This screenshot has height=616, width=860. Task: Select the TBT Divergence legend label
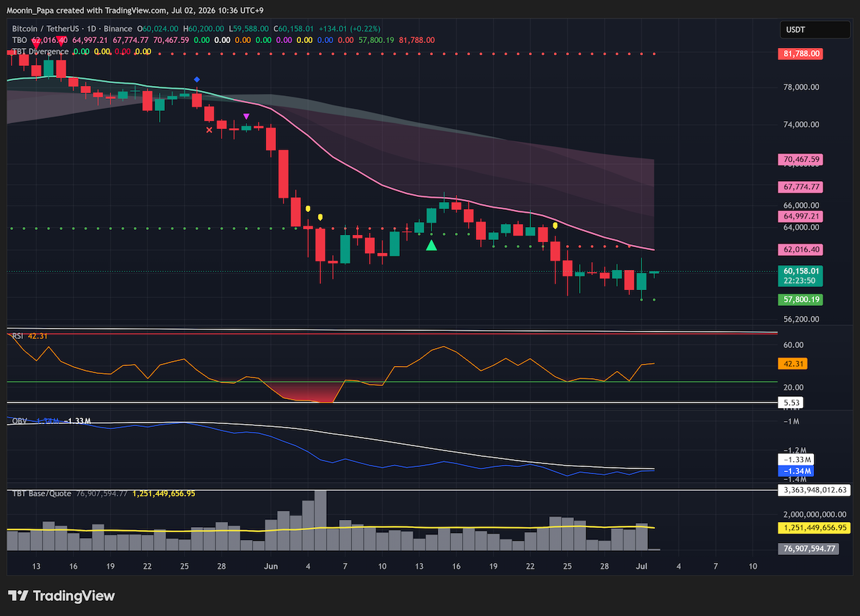tap(40, 52)
